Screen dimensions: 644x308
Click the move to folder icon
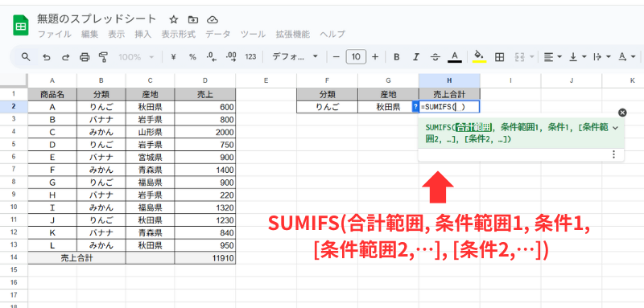tap(193, 19)
